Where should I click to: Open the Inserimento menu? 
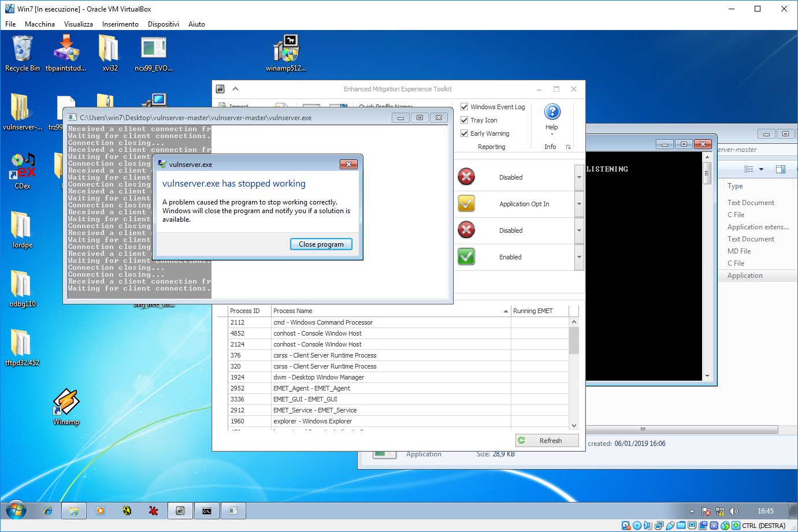pos(120,24)
